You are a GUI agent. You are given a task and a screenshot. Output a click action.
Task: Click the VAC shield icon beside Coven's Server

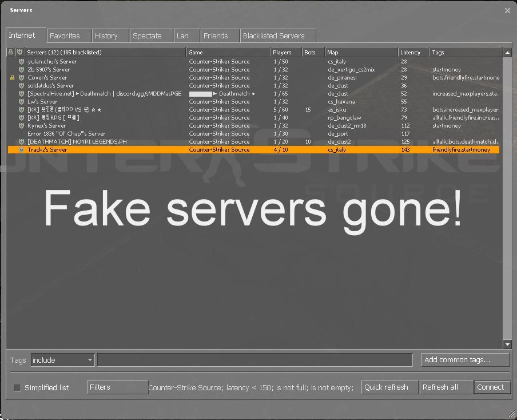click(x=21, y=77)
